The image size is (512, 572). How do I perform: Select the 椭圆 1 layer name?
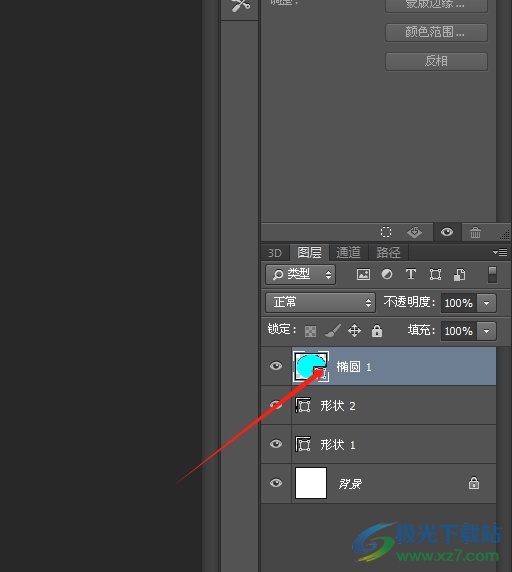354,367
